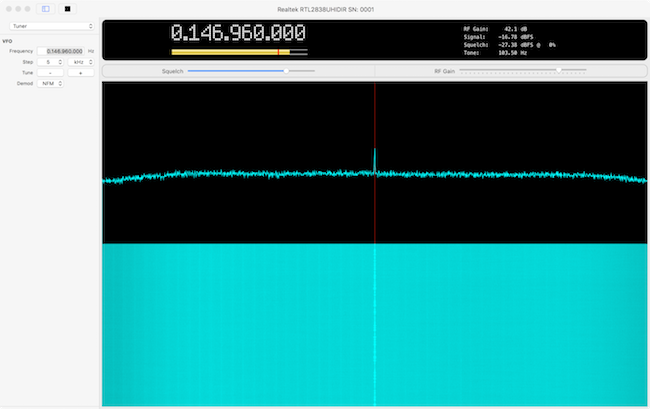Screen dimensions: 650x409
Task: Click the window title 'Realtek RTL2838UHIDIR SN: 0001'
Action: pyautogui.click(x=325, y=9)
